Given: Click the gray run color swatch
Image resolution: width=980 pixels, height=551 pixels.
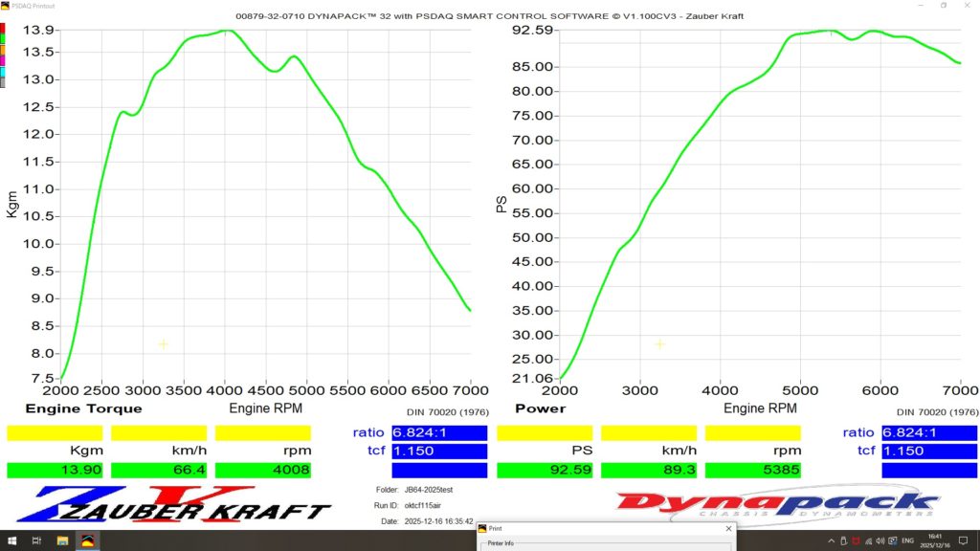Looking at the screenshot, I should click(x=3, y=83).
